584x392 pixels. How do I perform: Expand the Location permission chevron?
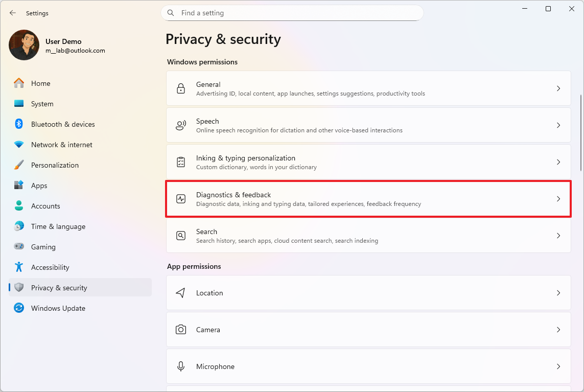pos(558,293)
